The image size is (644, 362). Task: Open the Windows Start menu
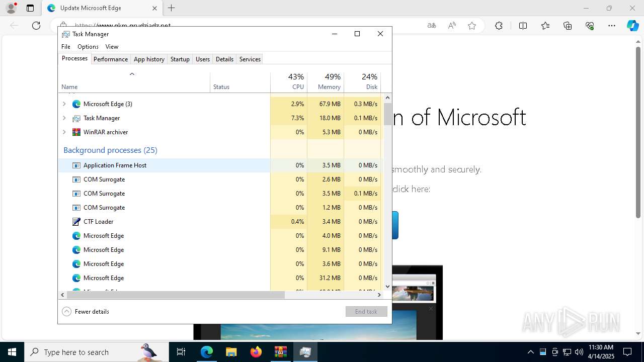point(12,352)
